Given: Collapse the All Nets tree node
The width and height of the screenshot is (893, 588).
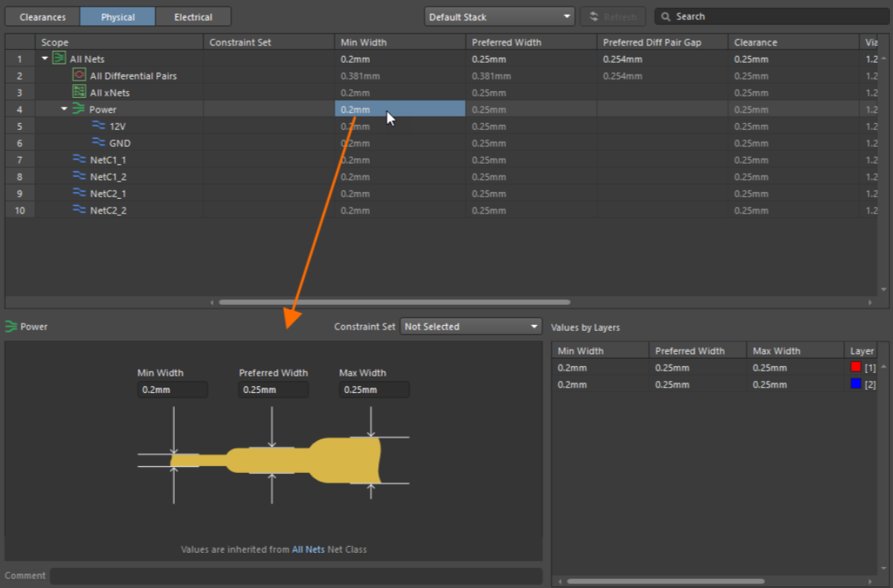Looking at the screenshot, I should pos(45,58).
